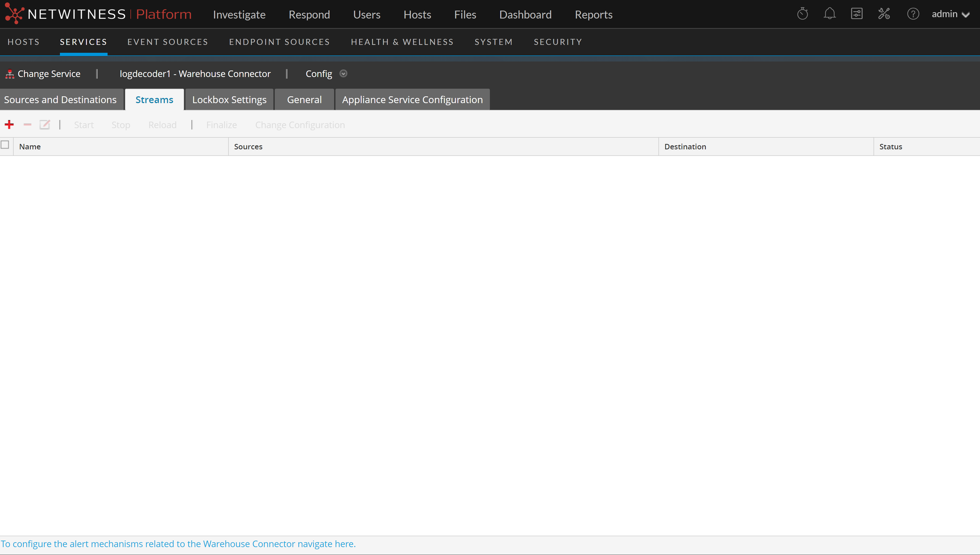Screen dimensions: 980x555
Task: Click the Change Service hierarchy icon
Action: tap(10, 74)
